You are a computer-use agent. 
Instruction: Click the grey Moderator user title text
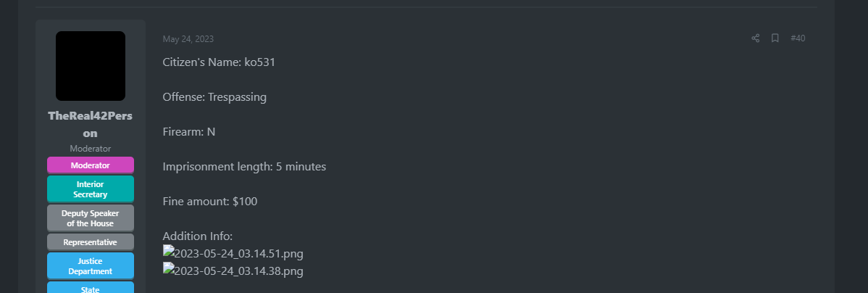pos(91,149)
